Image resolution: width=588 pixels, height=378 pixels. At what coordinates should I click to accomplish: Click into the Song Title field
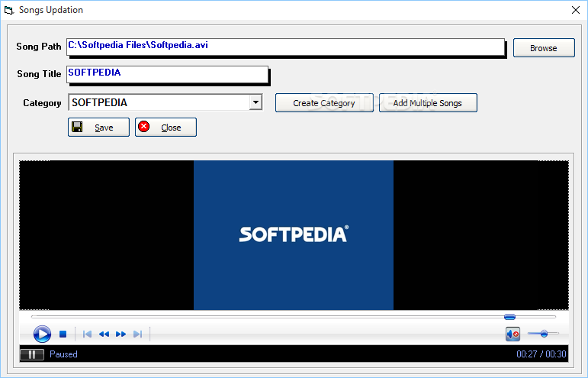point(167,74)
